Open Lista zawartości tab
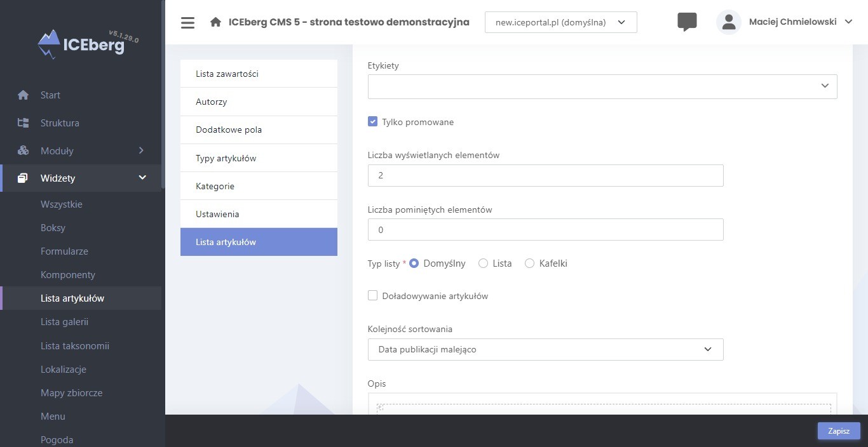The height and width of the screenshot is (447, 868). (259, 74)
